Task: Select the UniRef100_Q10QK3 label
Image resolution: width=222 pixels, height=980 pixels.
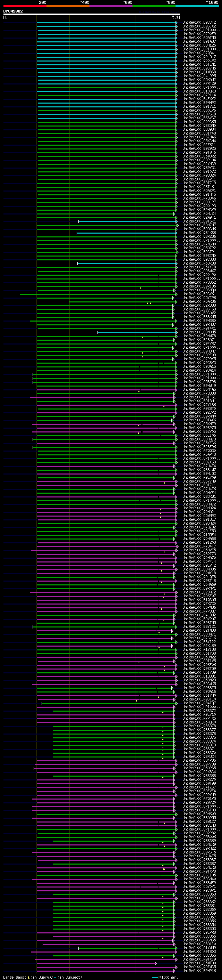Action: [x=199, y=91]
